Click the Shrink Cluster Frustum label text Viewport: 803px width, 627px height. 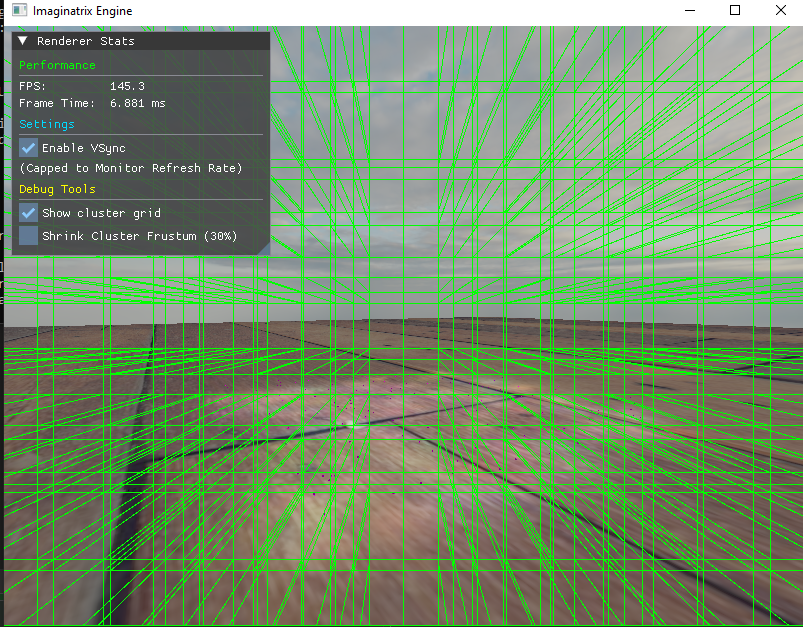140,236
